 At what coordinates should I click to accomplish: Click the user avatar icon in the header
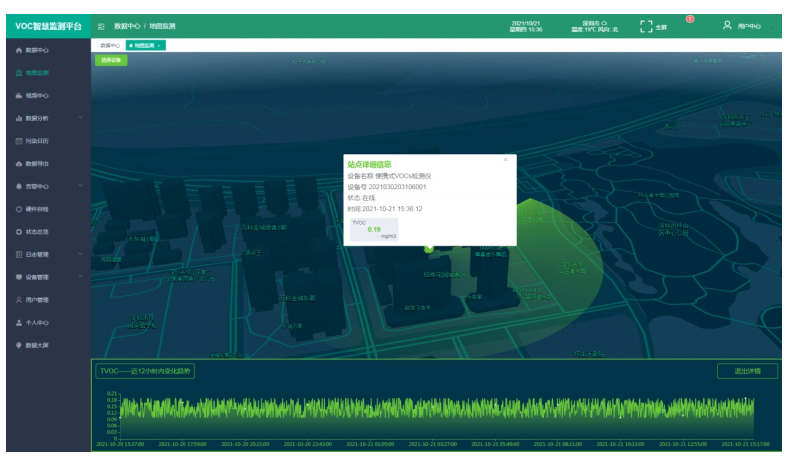click(x=727, y=25)
